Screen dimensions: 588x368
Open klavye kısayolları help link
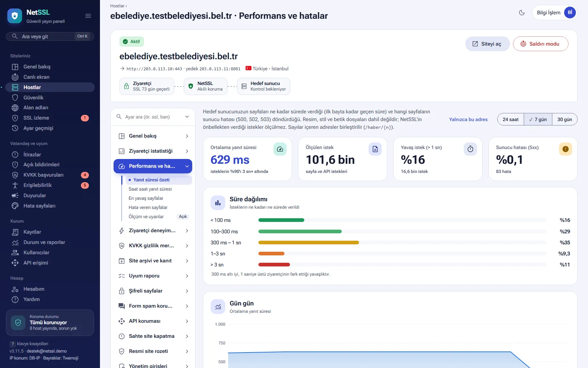point(29,344)
